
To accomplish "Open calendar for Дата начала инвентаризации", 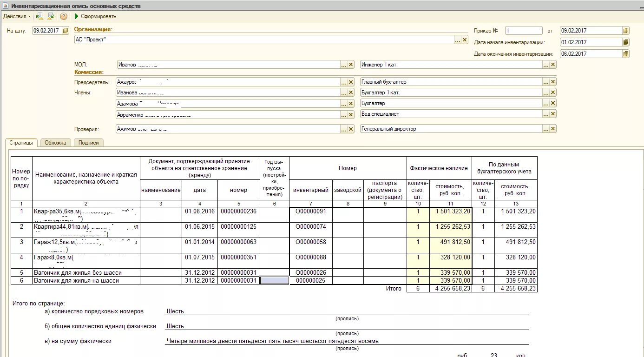I will coord(626,42).
